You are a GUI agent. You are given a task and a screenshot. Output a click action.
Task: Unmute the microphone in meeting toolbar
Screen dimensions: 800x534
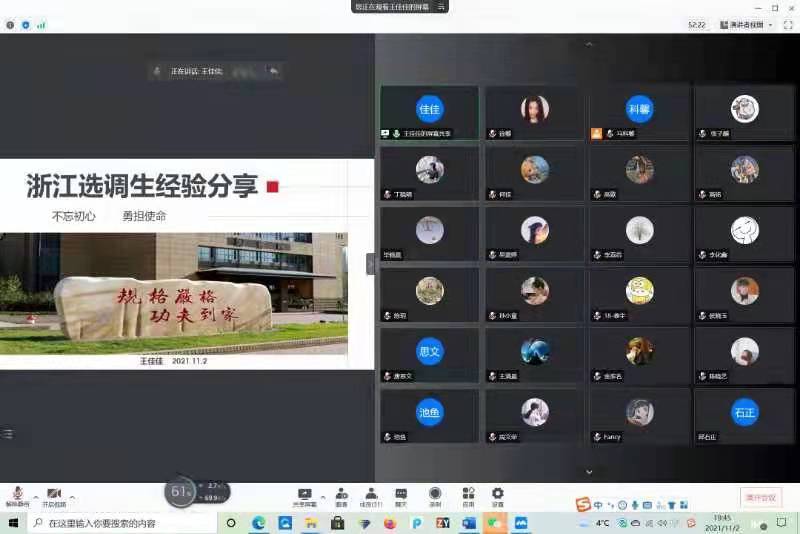16,495
